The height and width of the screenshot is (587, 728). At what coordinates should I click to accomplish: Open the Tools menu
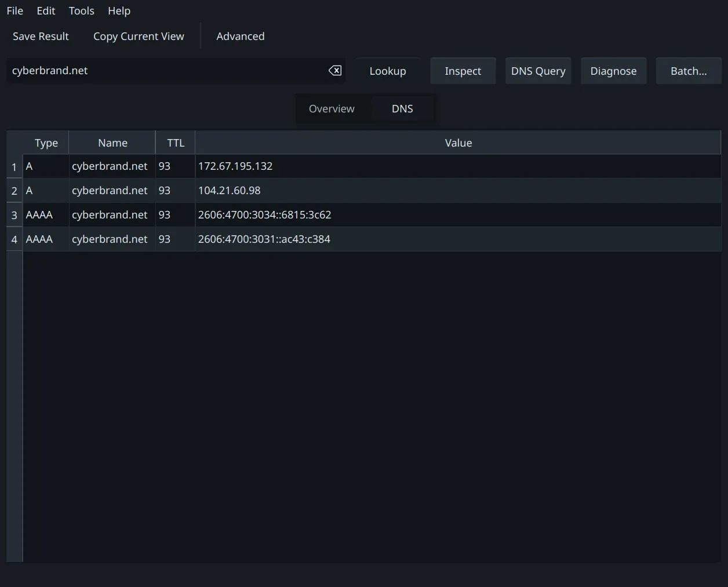click(x=81, y=11)
